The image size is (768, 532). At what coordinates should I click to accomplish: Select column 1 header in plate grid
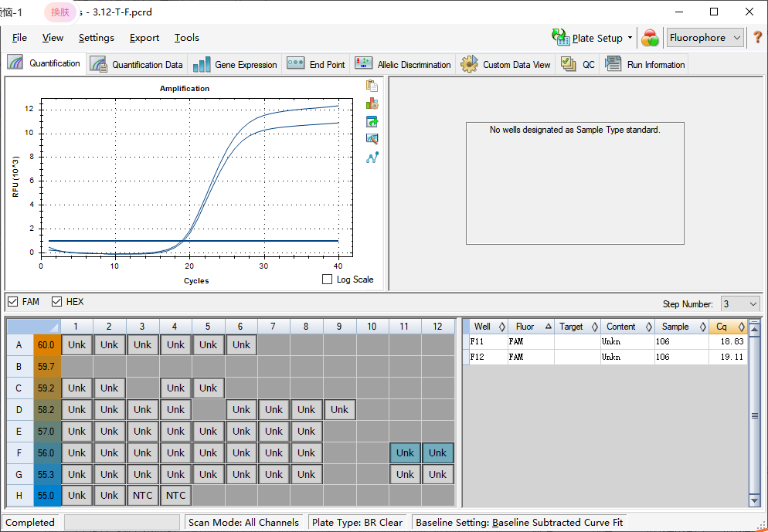point(76,327)
